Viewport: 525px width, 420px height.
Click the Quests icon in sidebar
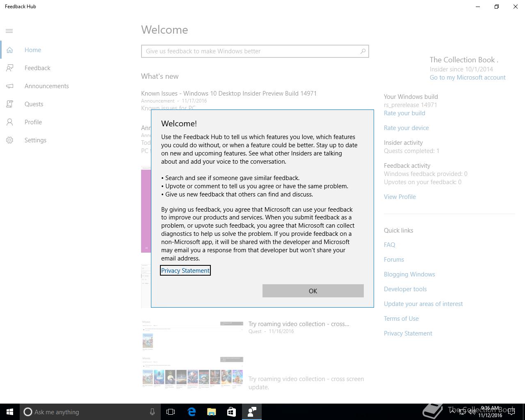[9, 104]
